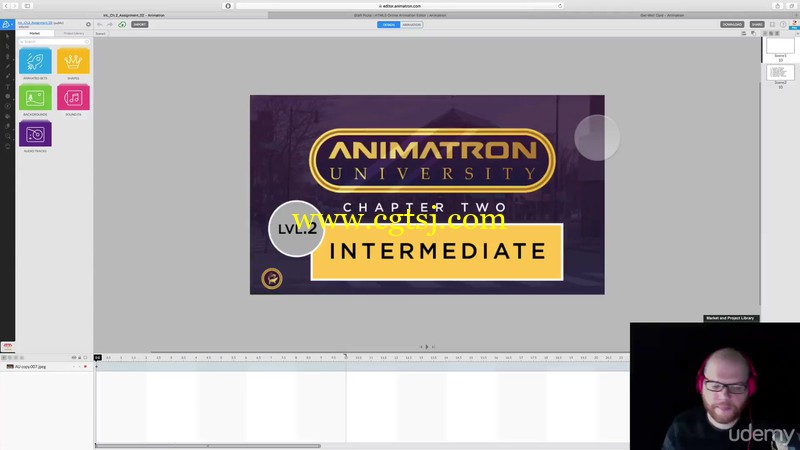Click the Download button
This screenshot has width=800, height=450.
pyautogui.click(x=732, y=24)
